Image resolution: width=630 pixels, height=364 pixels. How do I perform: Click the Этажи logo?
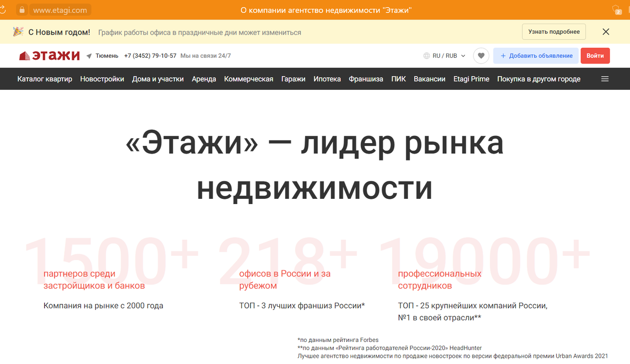click(49, 56)
